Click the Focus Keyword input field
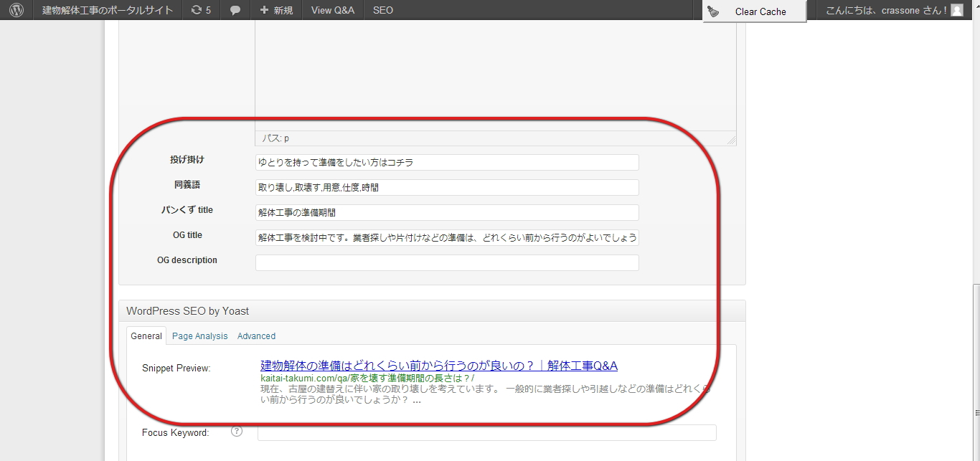This screenshot has height=461, width=980. [487, 432]
